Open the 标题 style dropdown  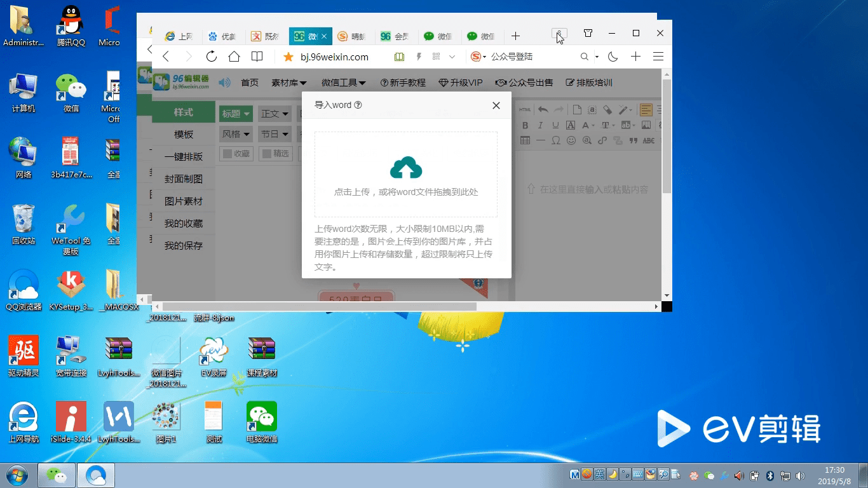pos(236,114)
